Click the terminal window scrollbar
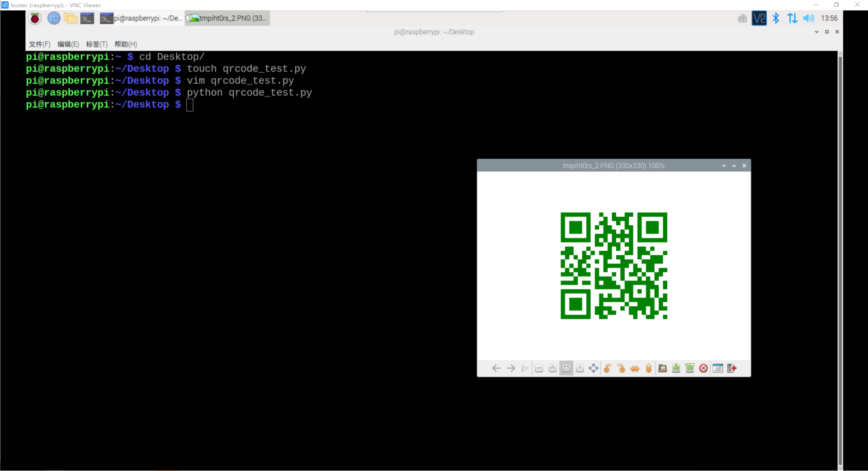Viewport: 868px width, 471px height. point(840,226)
